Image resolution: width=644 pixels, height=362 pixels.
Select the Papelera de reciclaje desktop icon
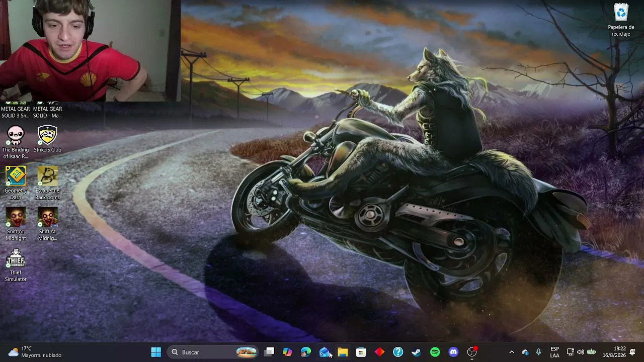621,20
